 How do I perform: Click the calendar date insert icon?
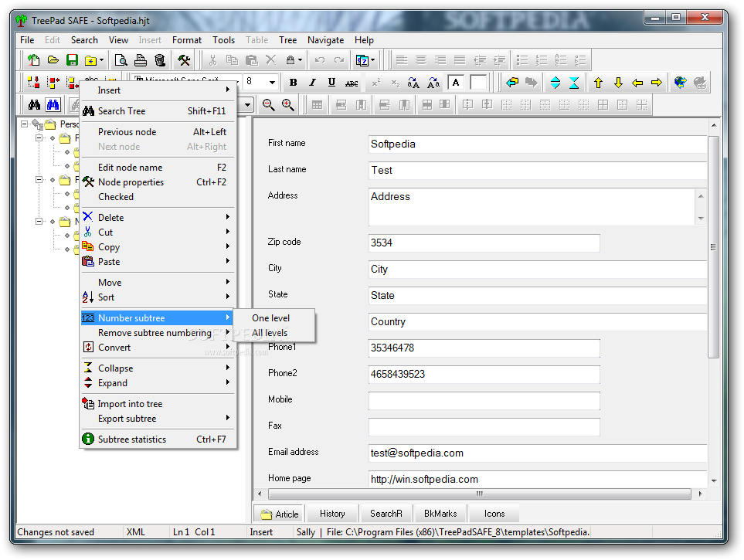pos(362,60)
